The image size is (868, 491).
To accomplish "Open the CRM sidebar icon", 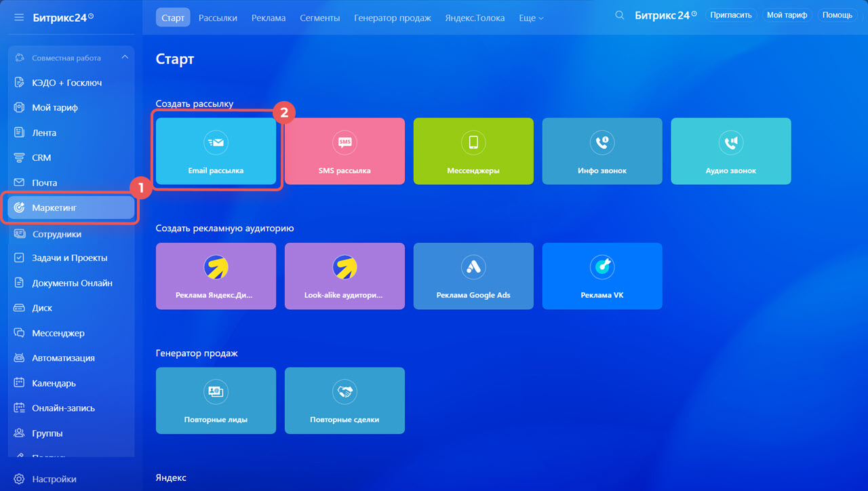I will [x=19, y=158].
